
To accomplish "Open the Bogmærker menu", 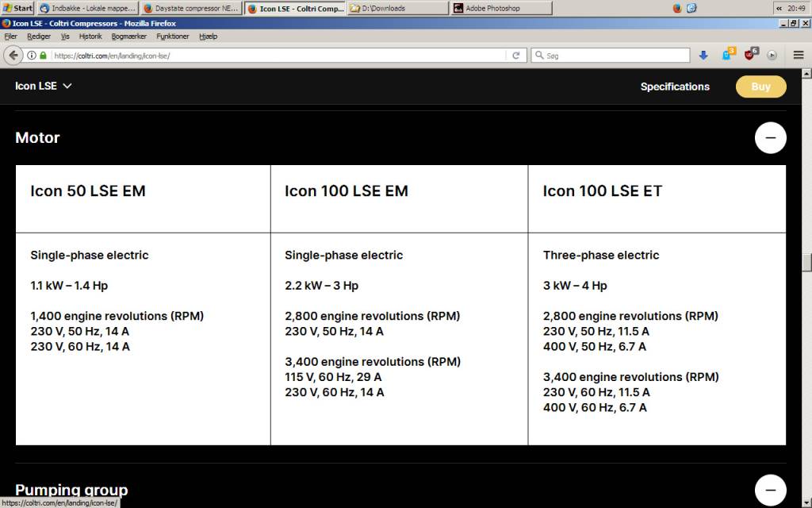I will (129, 37).
